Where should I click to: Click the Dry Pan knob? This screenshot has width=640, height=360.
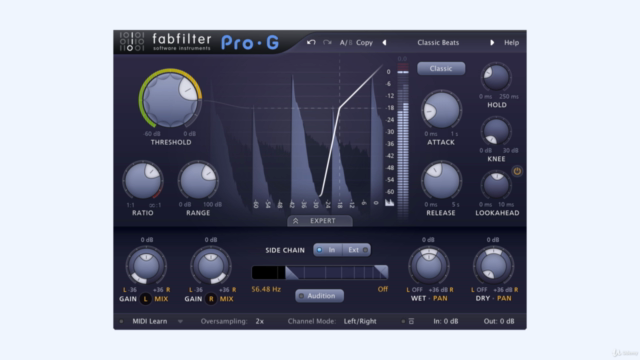pos(493,266)
